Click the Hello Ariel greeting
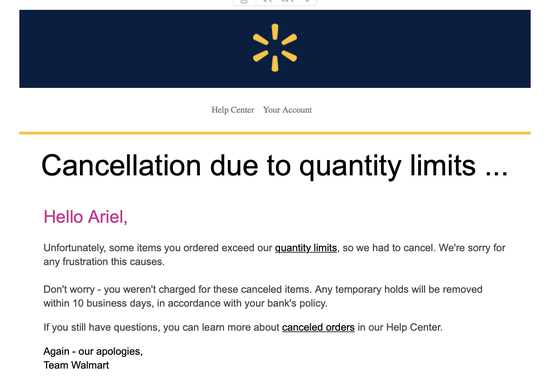 click(85, 217)
